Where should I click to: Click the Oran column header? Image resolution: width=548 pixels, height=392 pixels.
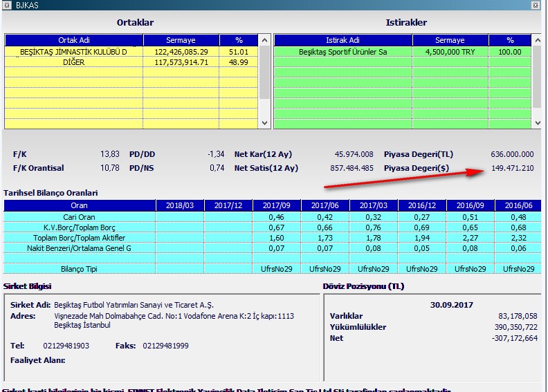[80, 205]
